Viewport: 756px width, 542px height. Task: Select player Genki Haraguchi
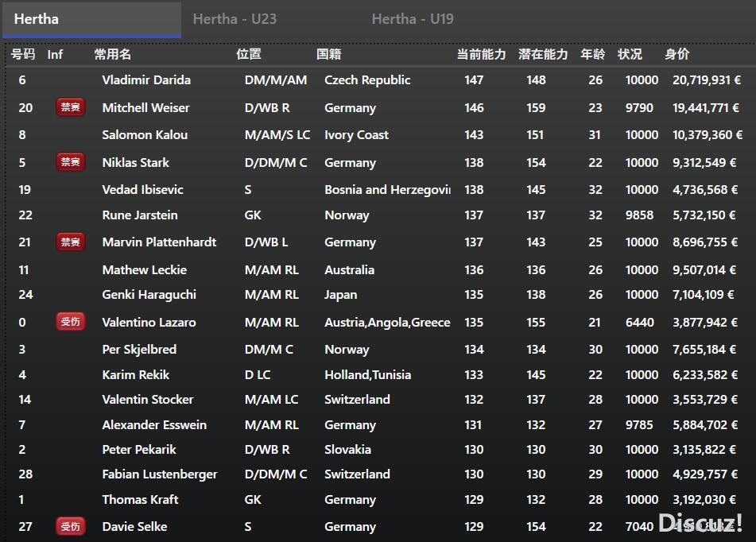(149, 295)
